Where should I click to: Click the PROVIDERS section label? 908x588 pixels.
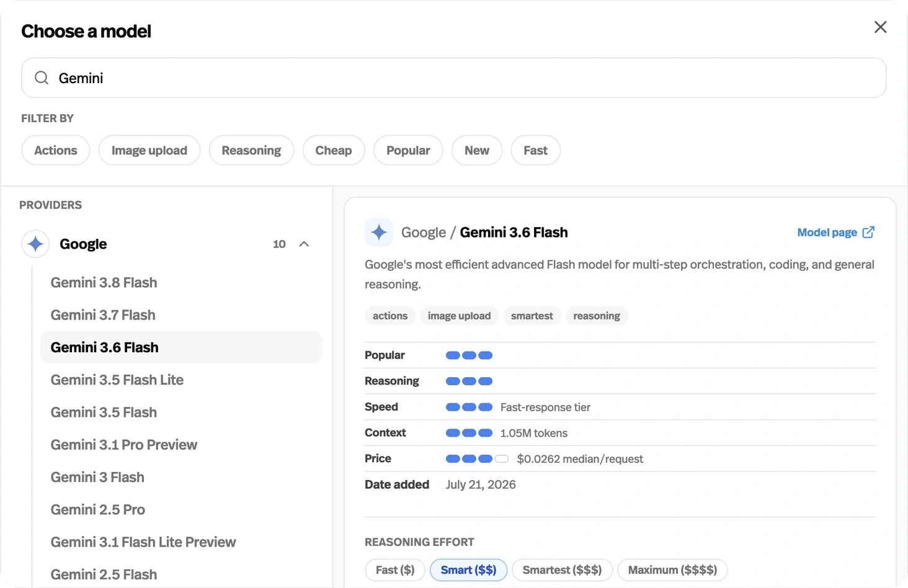(50, 205)
